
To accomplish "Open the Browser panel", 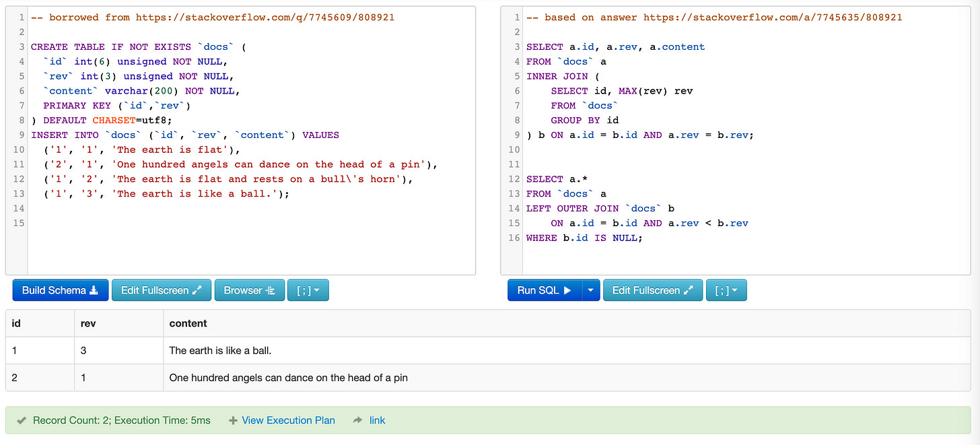I will (x=250, y=289).
